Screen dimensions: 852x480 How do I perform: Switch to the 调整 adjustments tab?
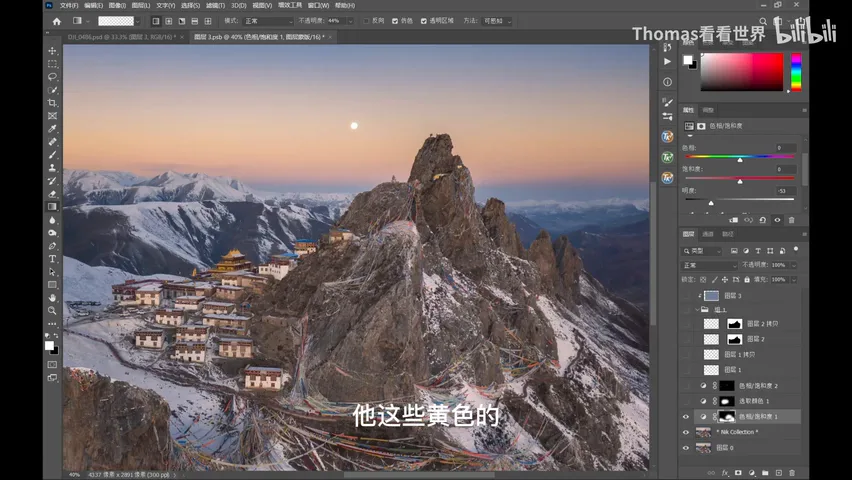pos(708,110)
